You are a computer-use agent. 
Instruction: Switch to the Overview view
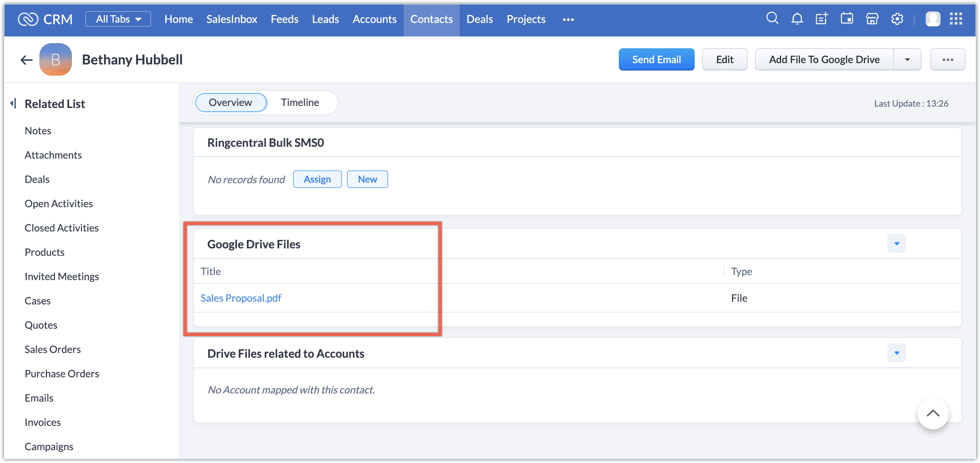point(230,103)
